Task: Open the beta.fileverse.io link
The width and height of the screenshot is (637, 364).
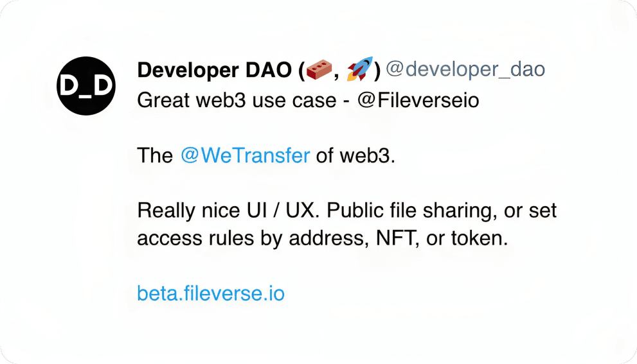Action: click(x=211, y=293)
